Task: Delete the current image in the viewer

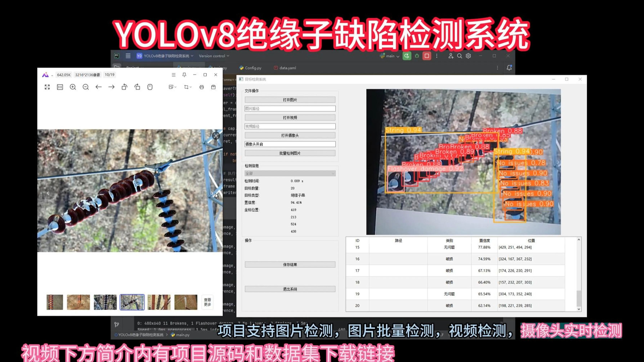Action: pos(214,87)
